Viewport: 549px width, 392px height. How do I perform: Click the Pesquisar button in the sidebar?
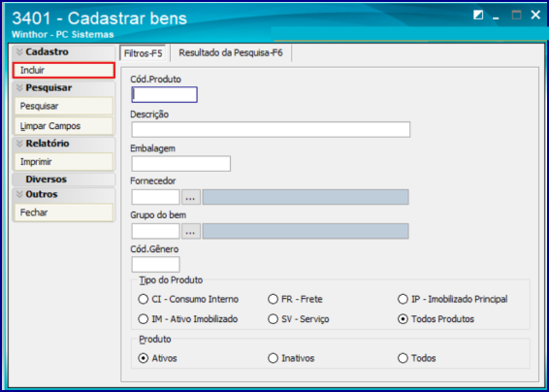pos(64,106)
